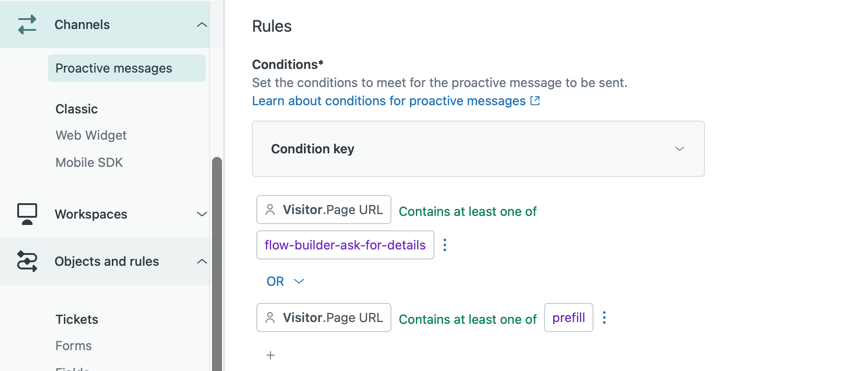The width and height of the screenshot is (868, 371).
Task: Click the sidebar vertical scrollbar
Action: click(x=217, y=263)
